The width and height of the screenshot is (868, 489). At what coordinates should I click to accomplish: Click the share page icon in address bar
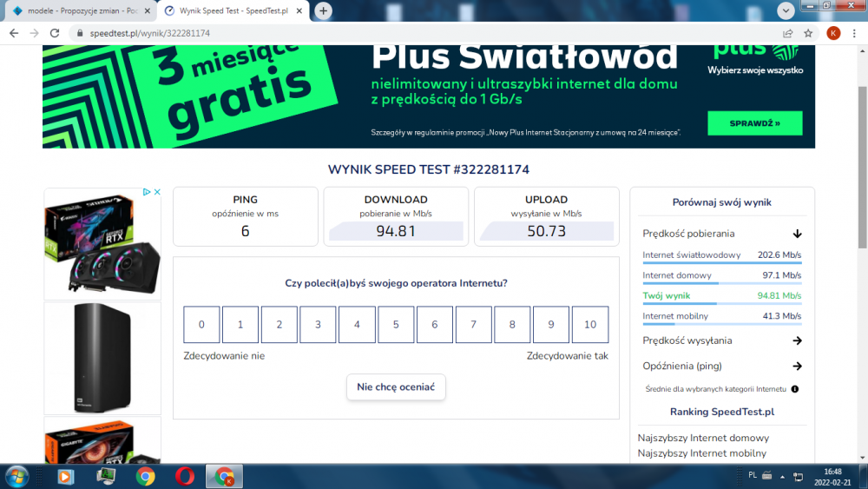(787, 33)
